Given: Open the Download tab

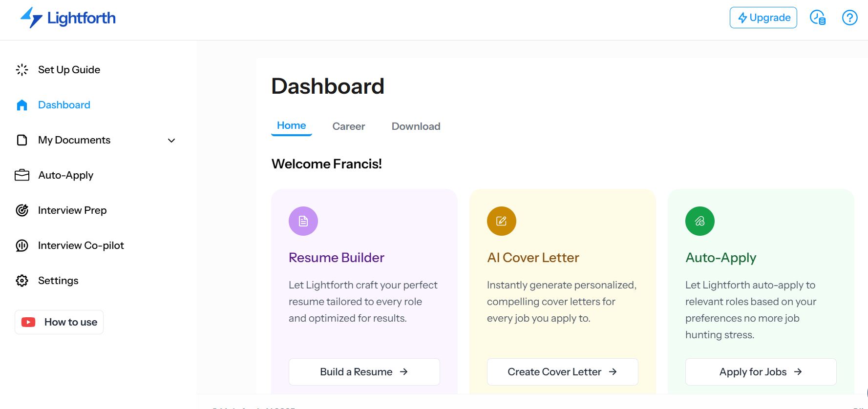Looking at the screenshot, I should pos(416,126).
